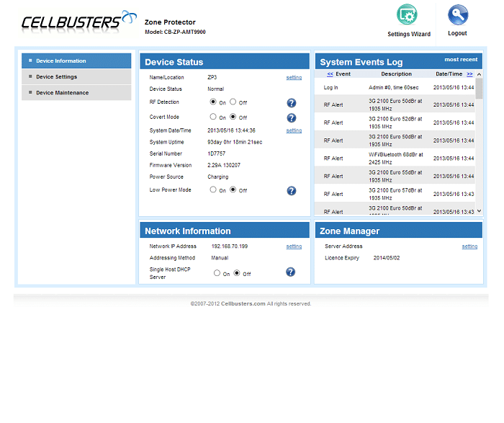Click system date value 2013/05/16 13:44:36
Viewport: 504px width, 423px height.
[x=231, y=130]
